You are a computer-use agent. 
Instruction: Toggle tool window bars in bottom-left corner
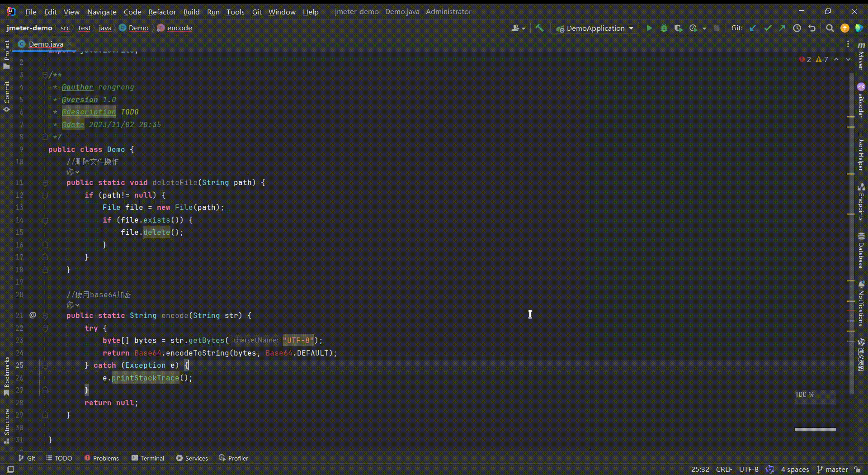pos(10,470)
